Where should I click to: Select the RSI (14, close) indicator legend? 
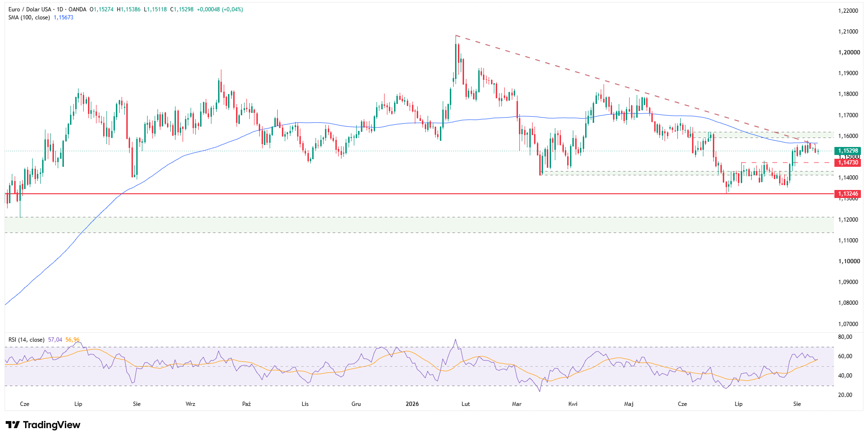coord(26,340)
